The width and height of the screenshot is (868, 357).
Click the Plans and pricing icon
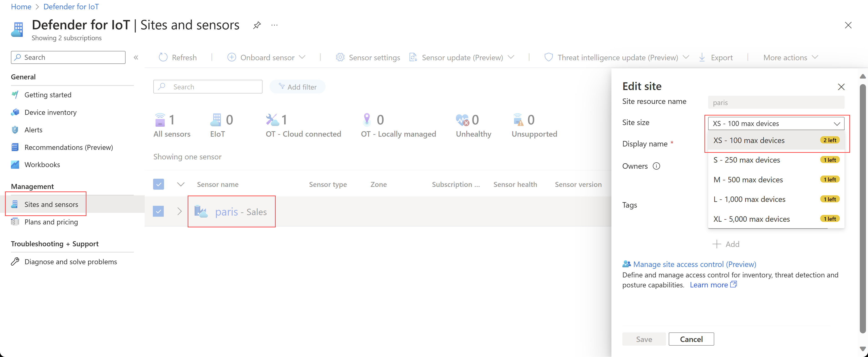15,221
